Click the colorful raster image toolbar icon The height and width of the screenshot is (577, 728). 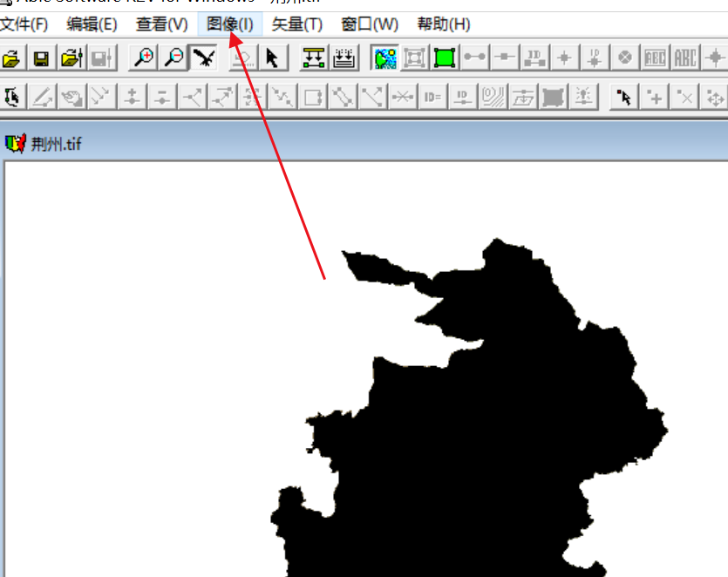coord(384,58)
